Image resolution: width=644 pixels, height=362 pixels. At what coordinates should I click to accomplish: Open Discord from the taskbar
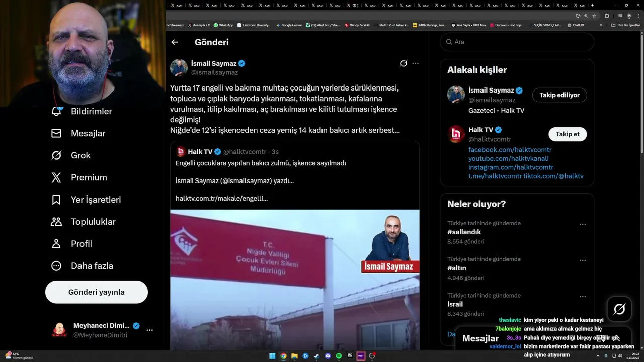tap(328, 356)
